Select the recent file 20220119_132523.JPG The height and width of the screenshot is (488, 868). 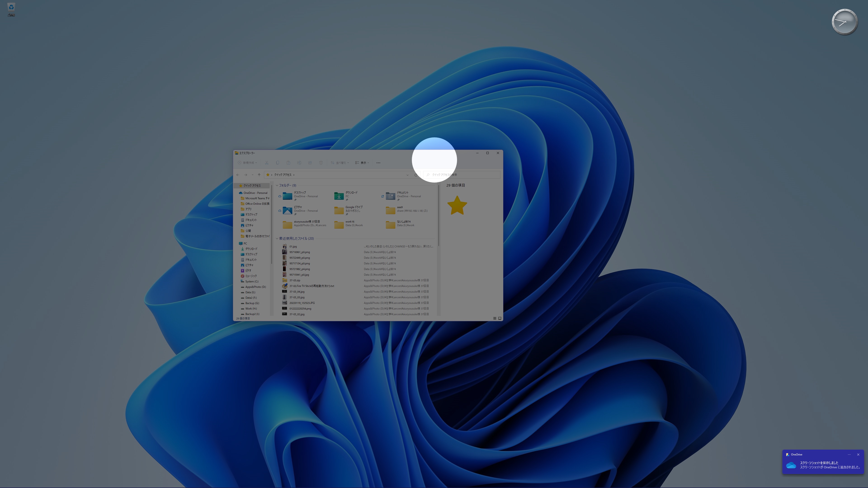pos(358,303)
